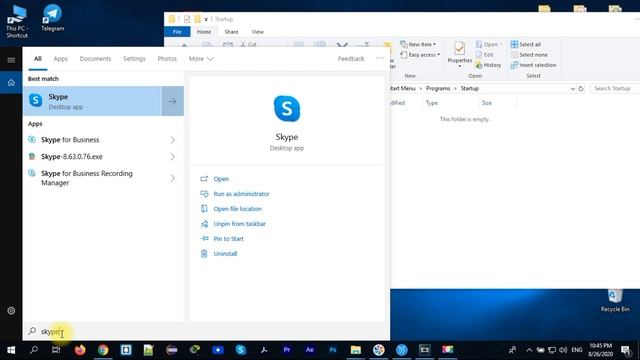The height and width of the screenshot is (360, 640).
Task: Click Uninstall for Skype
Action: coord(225,253)
